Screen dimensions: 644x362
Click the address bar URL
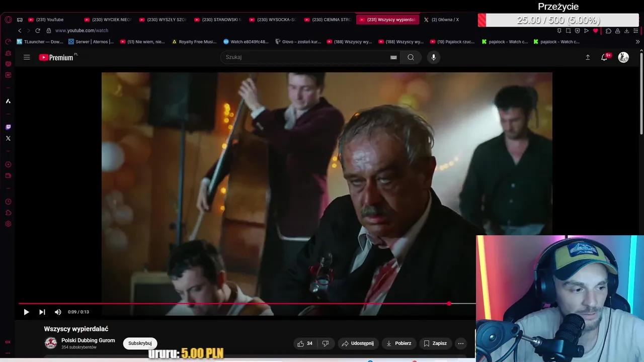(82, 31)
